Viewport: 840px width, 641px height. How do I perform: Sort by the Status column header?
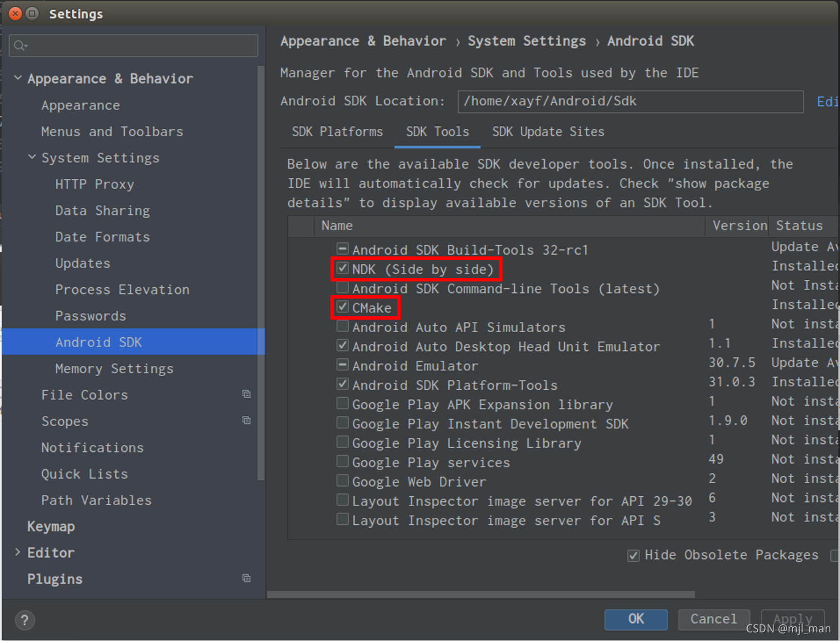coord(804,226)
